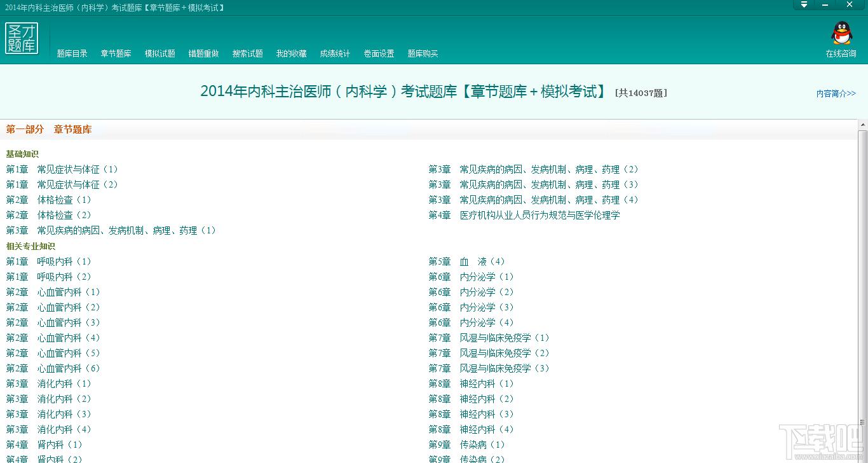This screenshot has height=463, width=868.
Task: Click the 第一部分 章节题库 heading
Action: coord(49,129)
